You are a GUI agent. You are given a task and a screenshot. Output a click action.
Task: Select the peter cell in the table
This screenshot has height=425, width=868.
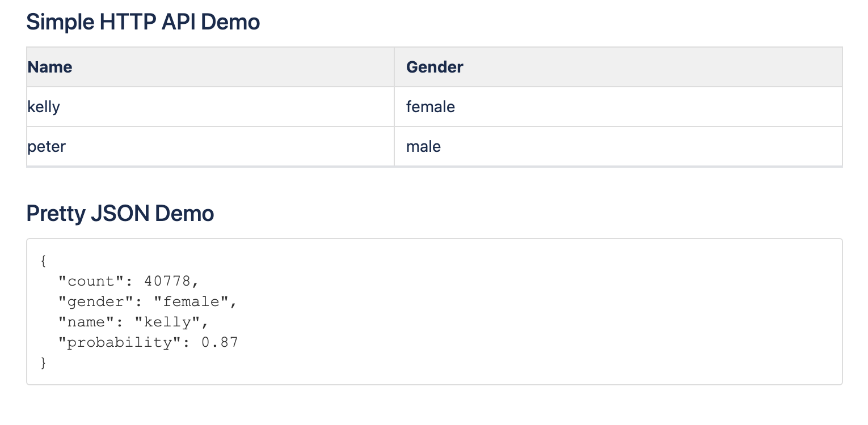point(47,147)
